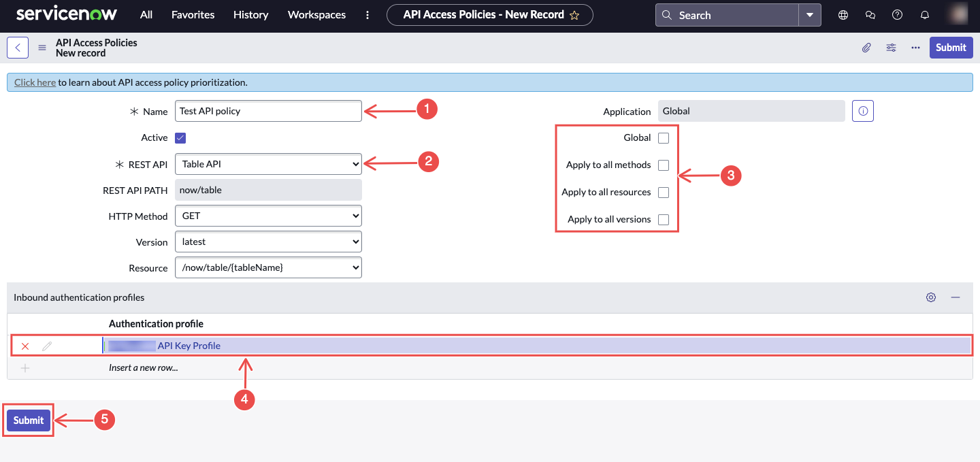
Task: Follow the Click here policy prioritization link
Action: click(x=34, y=82)
